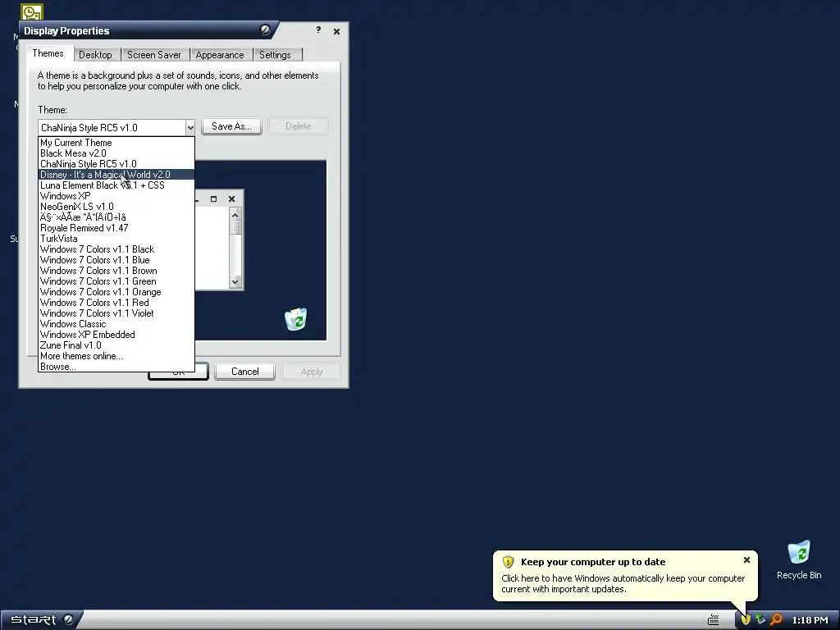This screenshot has width=840, height=630.
Task: Choose Zune Final v1.0 theme
Action: click(x=116, y=345)
